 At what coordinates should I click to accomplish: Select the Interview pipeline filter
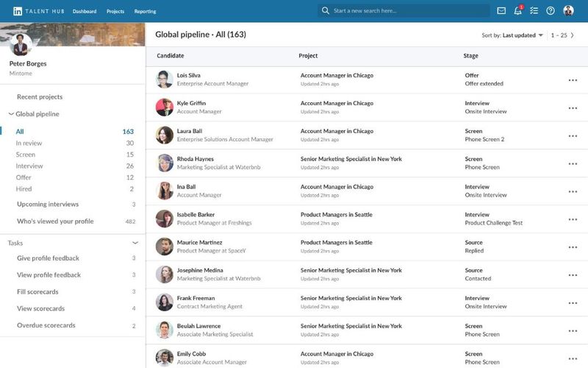(29, 166)
